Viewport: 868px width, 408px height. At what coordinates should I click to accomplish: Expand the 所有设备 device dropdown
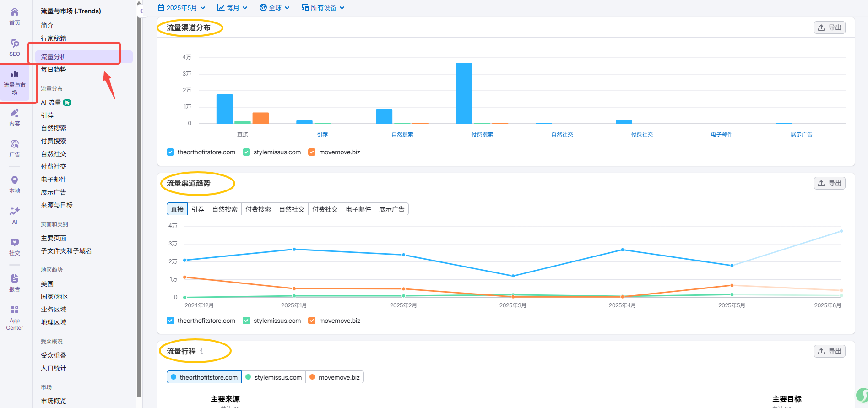[x=323, y=8]
